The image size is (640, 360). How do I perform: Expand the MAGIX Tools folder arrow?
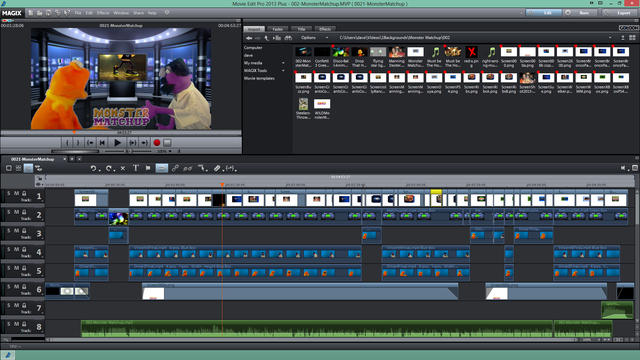coord(283,71)
